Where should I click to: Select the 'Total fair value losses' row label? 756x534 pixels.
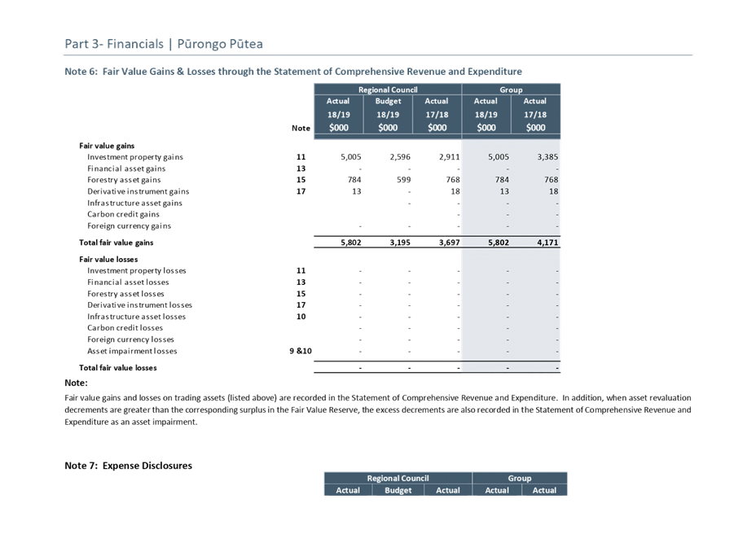(x=117, y=368)
